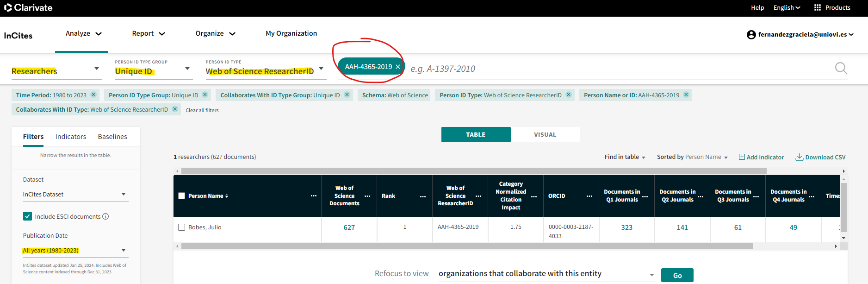Open the Products apps grid icon
The width and height of the screenshot is (868, 284).
818,7
